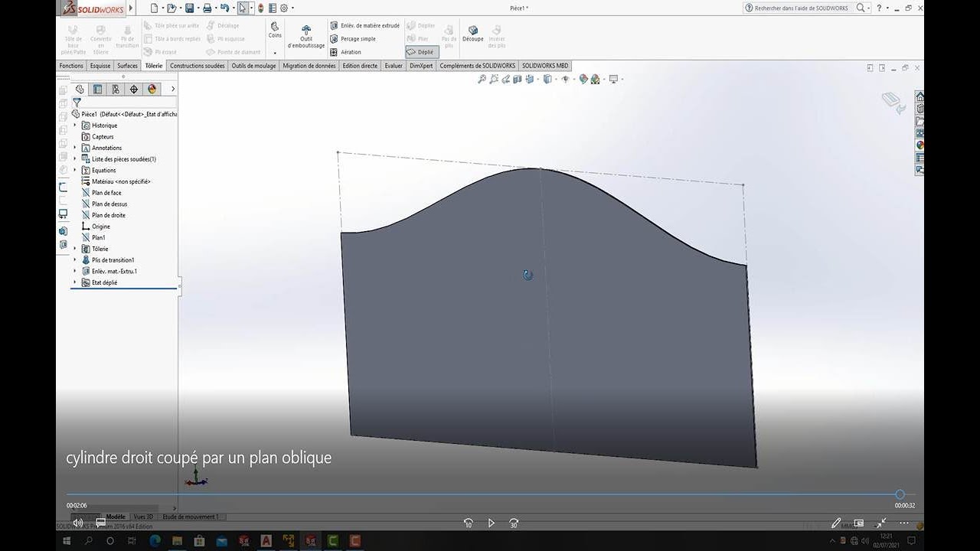Screen dimensions: 980x551
Task: Click the video volume speaker icon
Action: click(x=77, y=523)
